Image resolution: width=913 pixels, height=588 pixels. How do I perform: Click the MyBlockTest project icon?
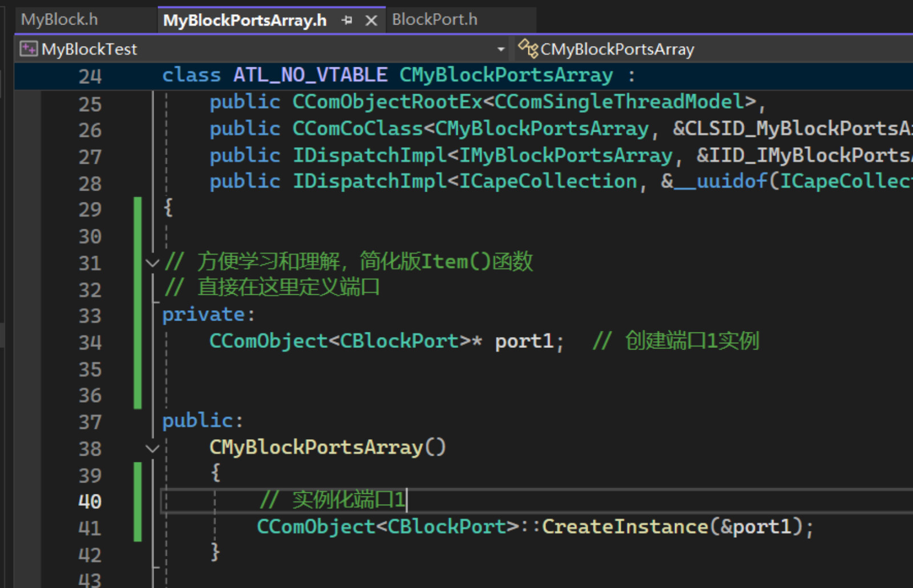click(x=29, y=49)
